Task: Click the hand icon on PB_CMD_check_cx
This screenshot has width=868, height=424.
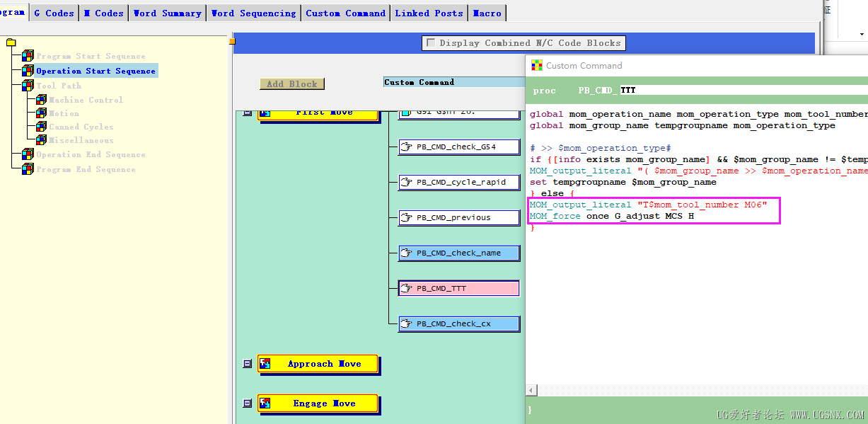Action: point(406,323)
